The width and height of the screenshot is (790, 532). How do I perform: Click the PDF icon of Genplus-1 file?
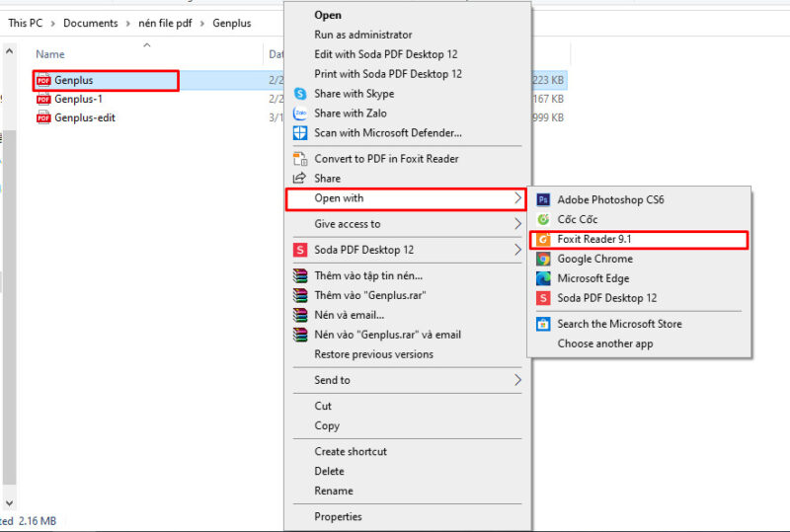[43, 100]
